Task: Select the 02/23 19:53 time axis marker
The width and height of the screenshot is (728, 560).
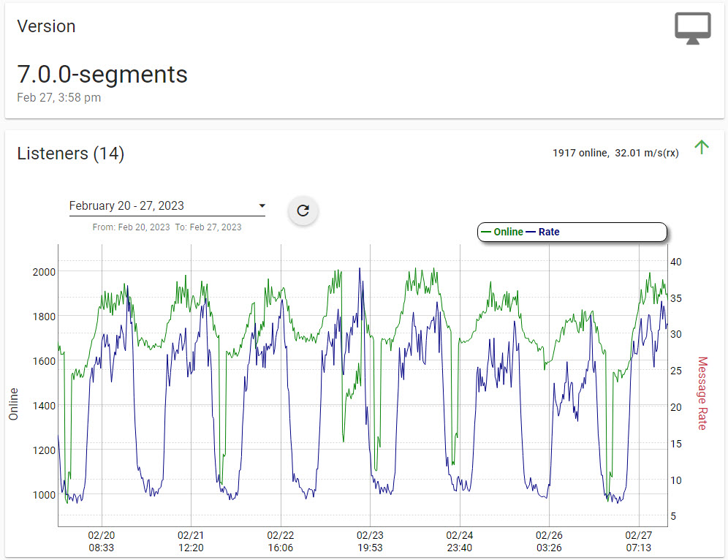Action: 370,541
